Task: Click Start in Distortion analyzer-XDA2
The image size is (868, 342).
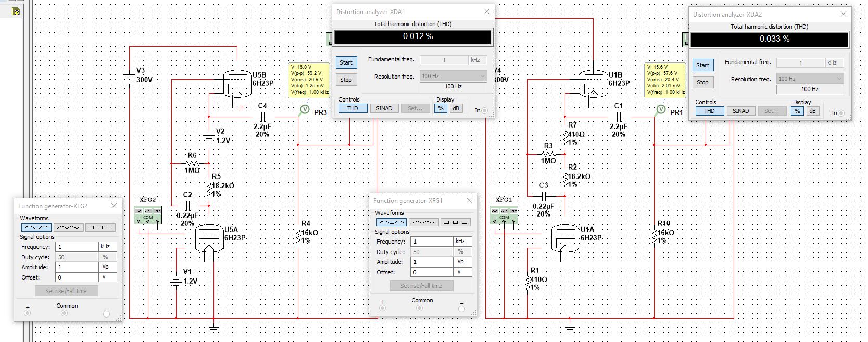Action: coord(702,65)
